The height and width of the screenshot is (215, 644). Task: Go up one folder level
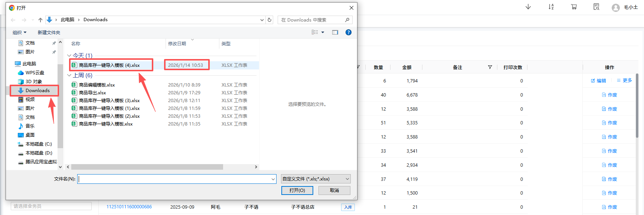(40, 20)
